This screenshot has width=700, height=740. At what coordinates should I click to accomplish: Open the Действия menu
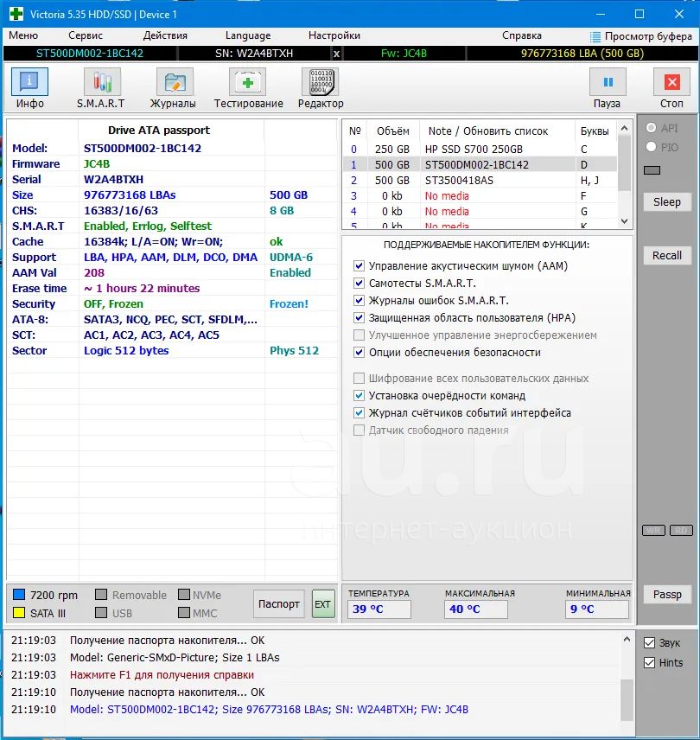(x=165, y=35)
